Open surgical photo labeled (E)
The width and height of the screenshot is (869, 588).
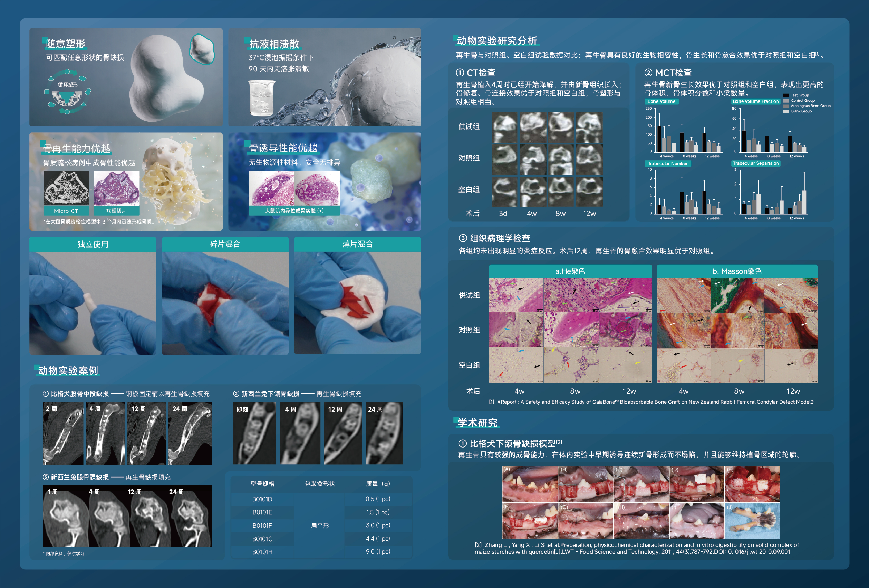(752, 484)
